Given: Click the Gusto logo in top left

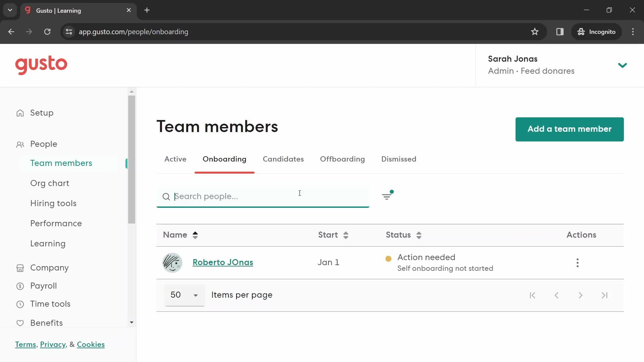Looking at the screenshot, I should [41, 65].
